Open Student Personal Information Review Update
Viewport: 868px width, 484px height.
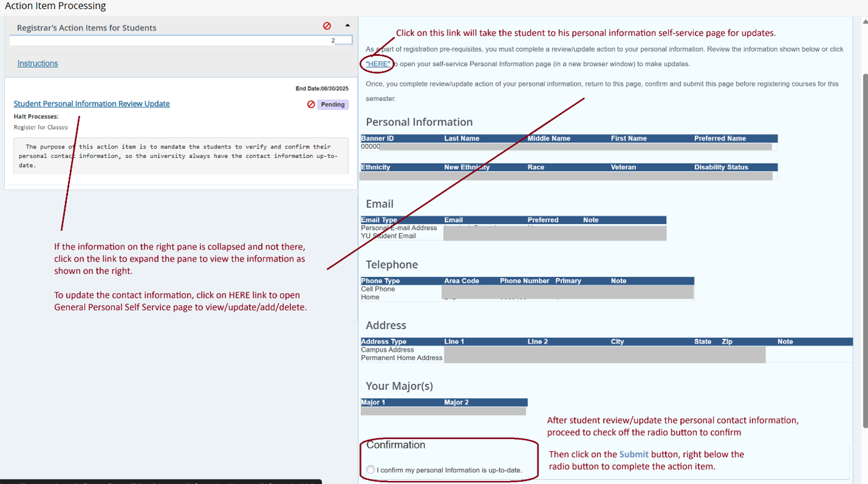92,104
